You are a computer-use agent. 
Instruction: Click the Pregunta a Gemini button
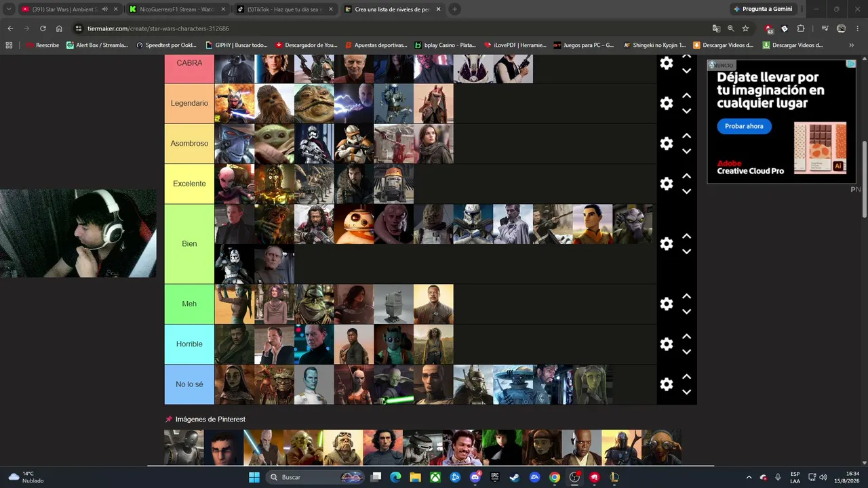(x=763, y=9)
